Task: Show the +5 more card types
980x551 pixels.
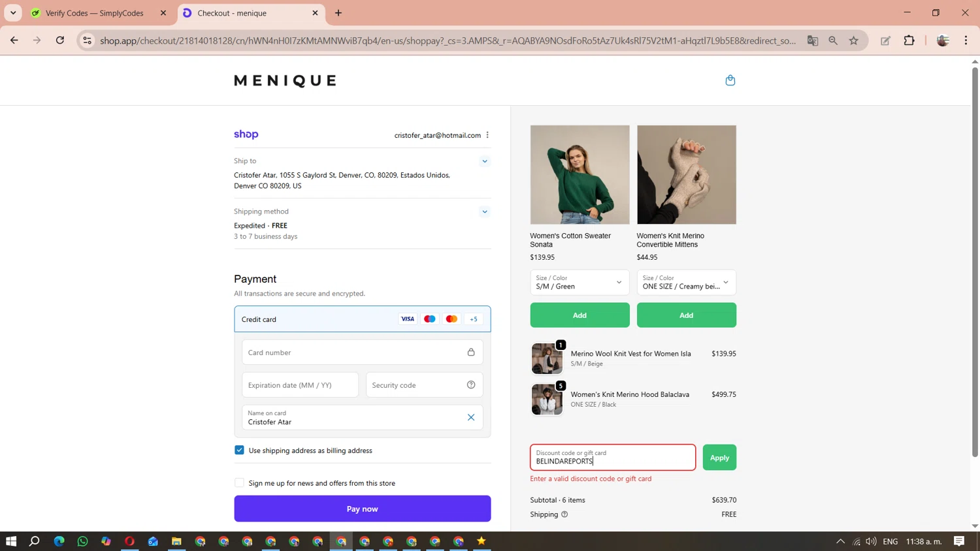Action: [474, 319]
